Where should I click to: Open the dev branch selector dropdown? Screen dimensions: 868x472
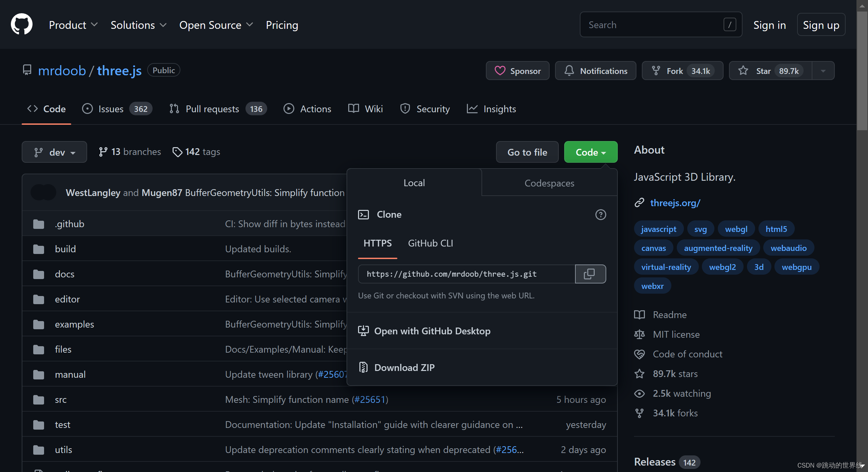pyautogui.click(x=54, y=152)
